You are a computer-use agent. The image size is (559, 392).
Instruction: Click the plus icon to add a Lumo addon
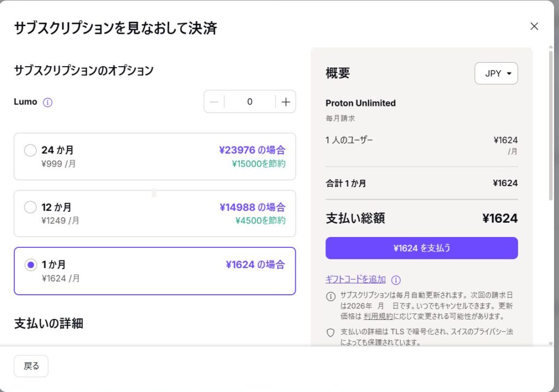(x=286, y=102)
